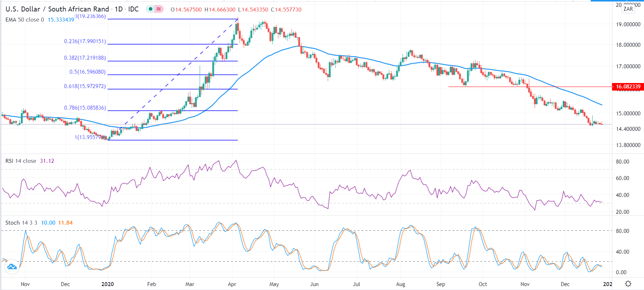Click the close price value C14.557730
The width and height of the screenshot is (644, 290).
click(286, 10)
